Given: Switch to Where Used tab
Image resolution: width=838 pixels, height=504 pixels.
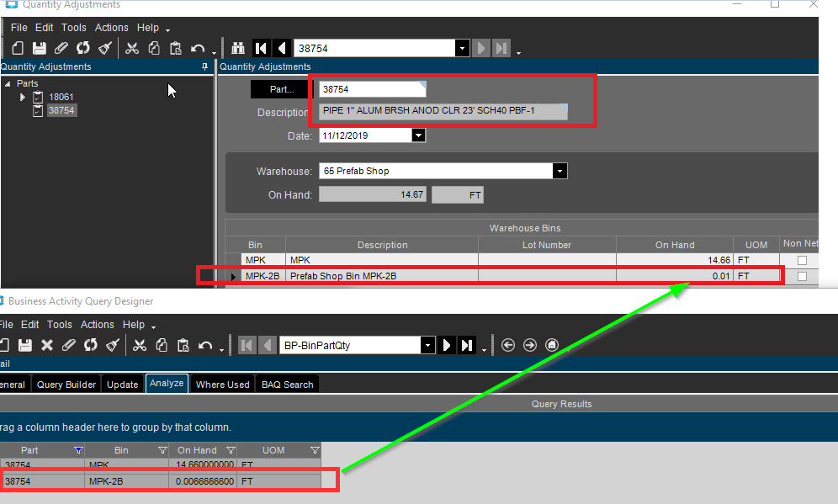Looking at the screenshot, I should coord(222,385).
